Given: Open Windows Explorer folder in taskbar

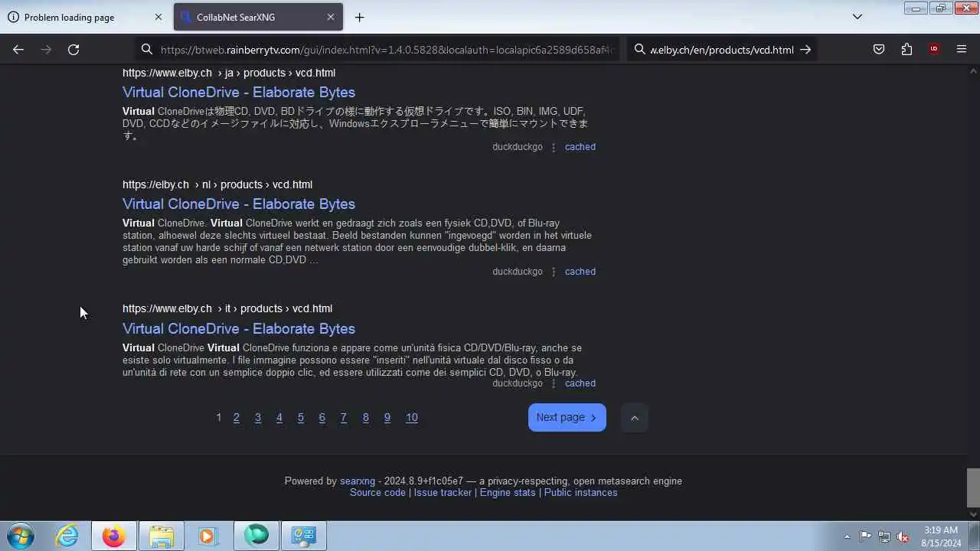Looking at the screenshot, I should coord(162,536).
